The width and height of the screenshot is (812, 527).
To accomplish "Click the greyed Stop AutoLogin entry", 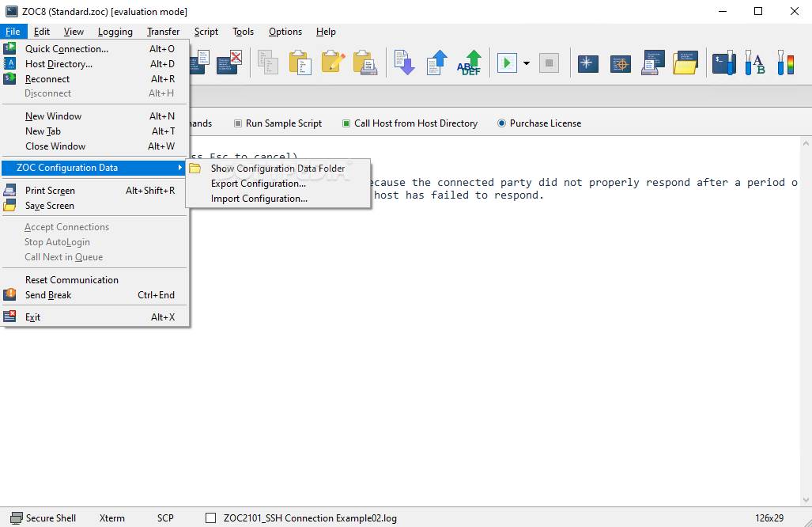I will [94, 242].
